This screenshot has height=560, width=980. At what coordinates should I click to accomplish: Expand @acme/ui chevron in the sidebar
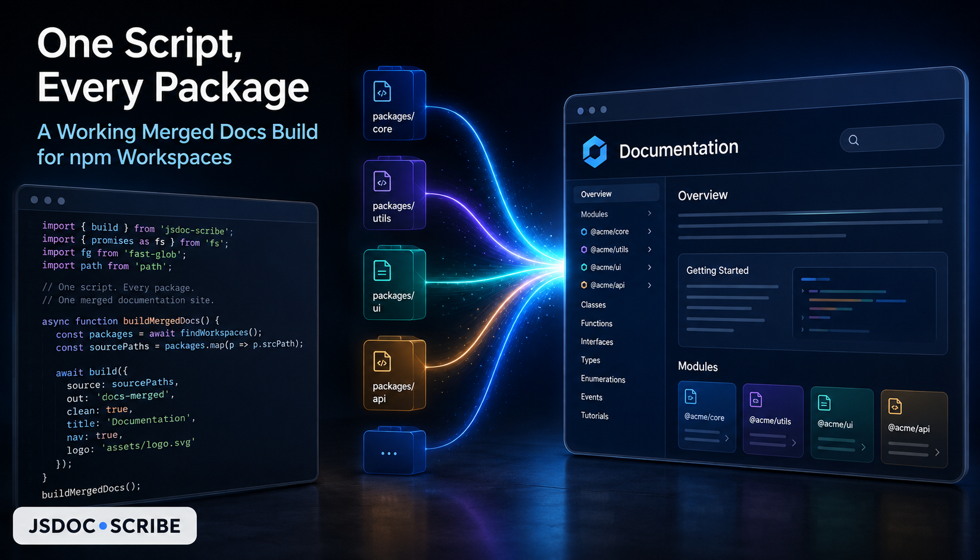(650, 267)
